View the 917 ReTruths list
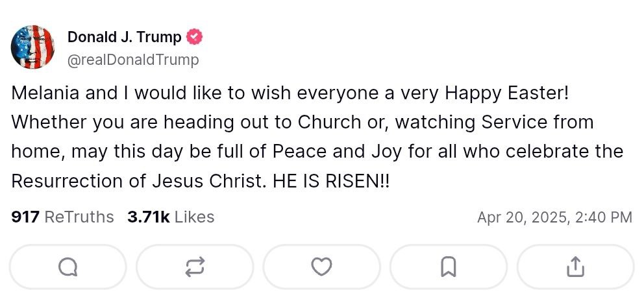This screenshot has height=301, width=644. pos(62,217)
